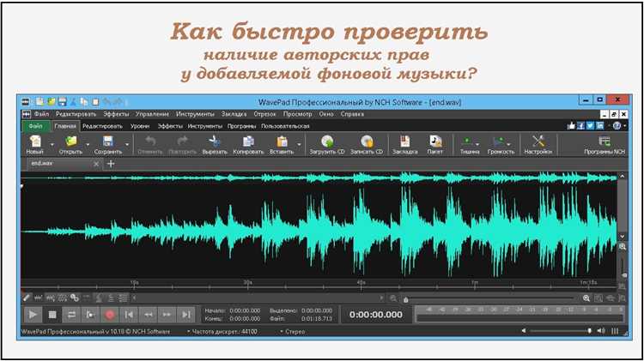Screen dimensions: 644x361
Task: Toggle the loop playback button
Action: (71, 315)
